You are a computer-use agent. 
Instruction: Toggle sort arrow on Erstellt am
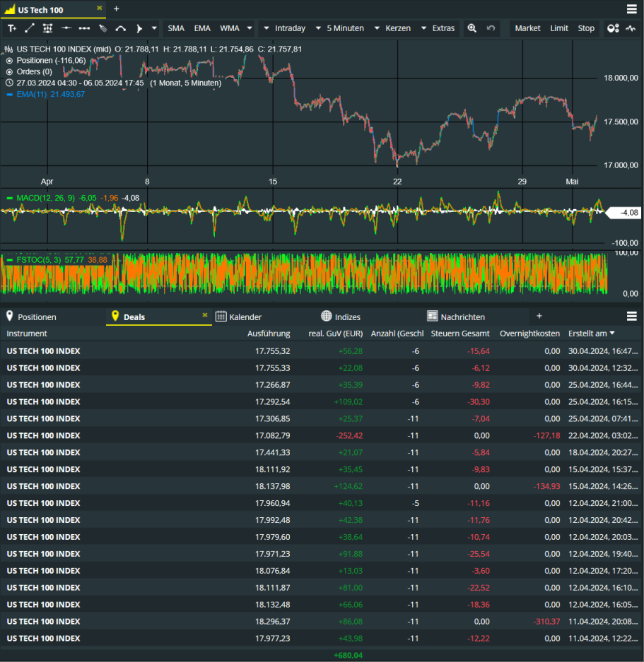tap(611, 333)
